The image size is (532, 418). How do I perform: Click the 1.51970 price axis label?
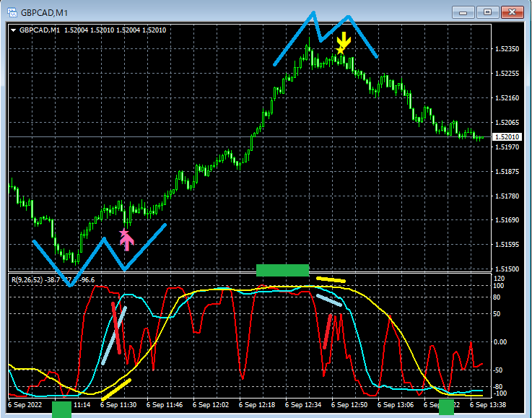point(507,147)
